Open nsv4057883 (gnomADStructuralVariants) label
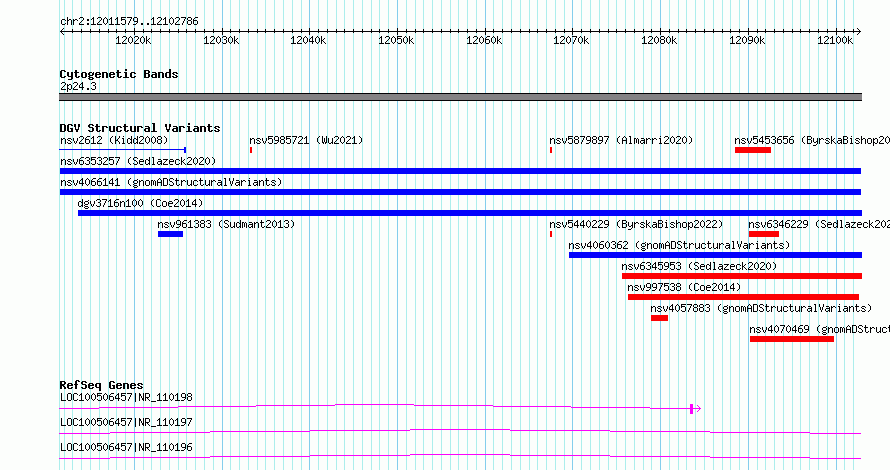Viewport: 890px width, 470px height. 761,308
